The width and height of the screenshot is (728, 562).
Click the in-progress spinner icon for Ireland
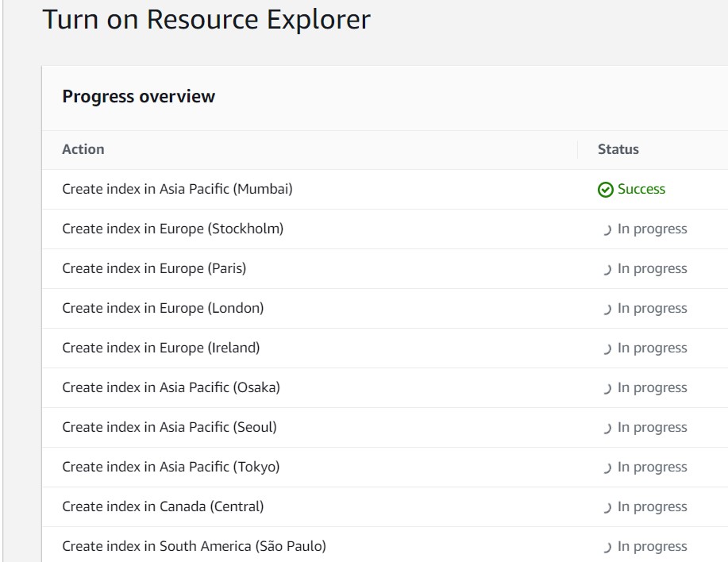pos(608,348)
